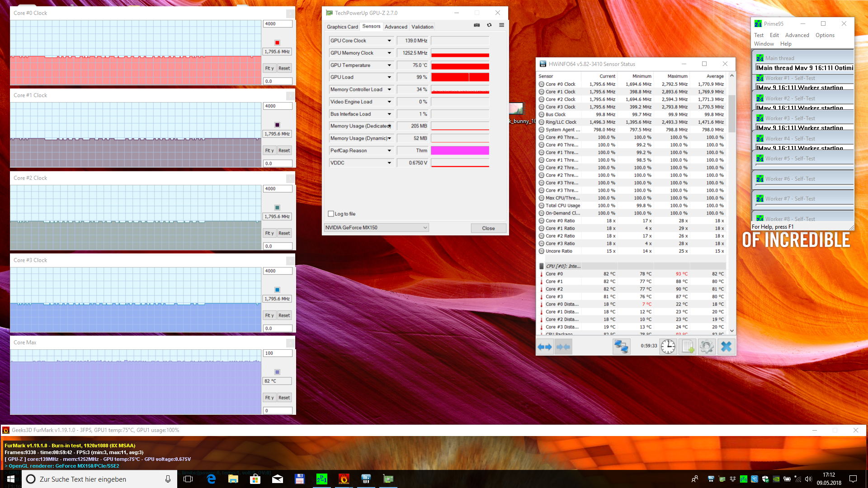The width and height of the screenshot is (868, 488).
Task: Open GPU Memory Clock sensor dropdown
Action: click(389, 53)
